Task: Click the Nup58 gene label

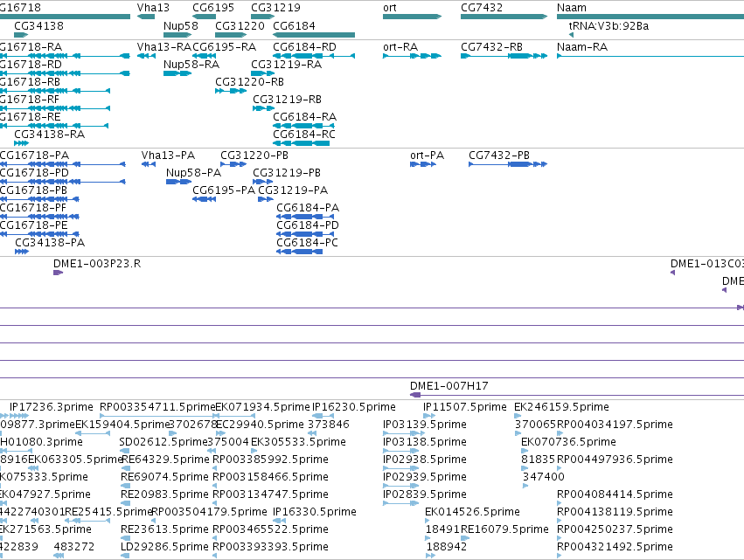Action: [x=181, y=26]
